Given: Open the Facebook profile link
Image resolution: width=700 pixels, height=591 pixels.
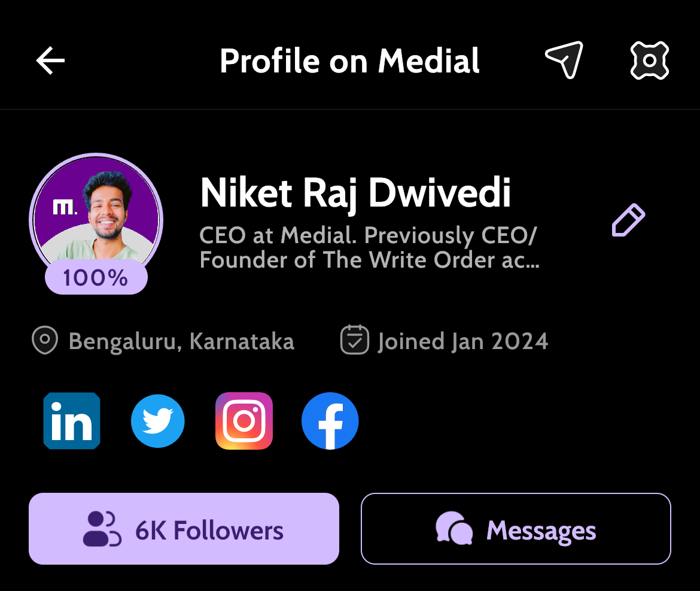Looking at the screenshot, I should click(330, 421).
